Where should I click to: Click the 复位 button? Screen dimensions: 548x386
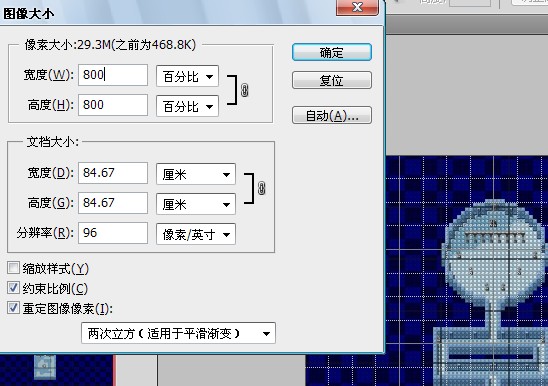[332, 80]
